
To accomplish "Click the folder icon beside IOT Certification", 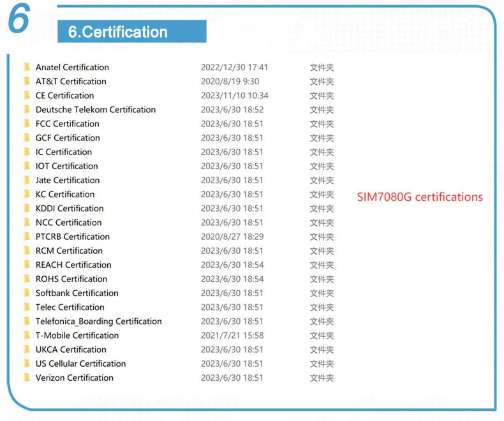I will 27,166.
